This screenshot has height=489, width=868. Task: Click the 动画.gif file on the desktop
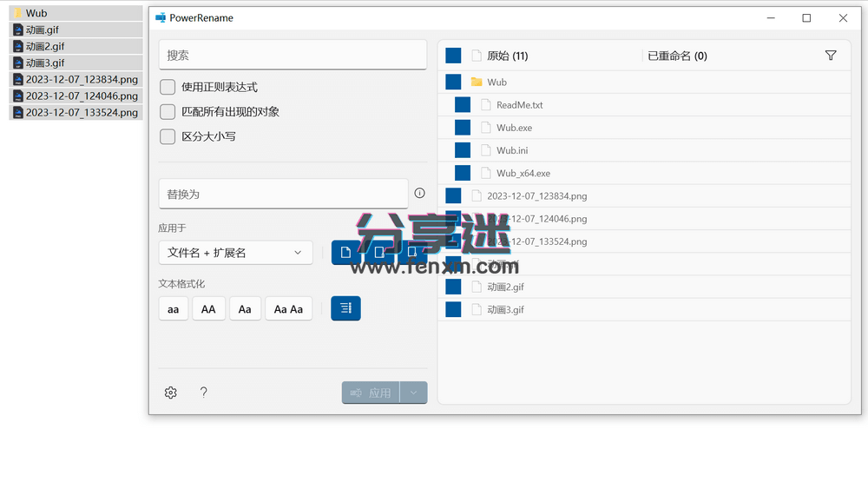(42, 30)
